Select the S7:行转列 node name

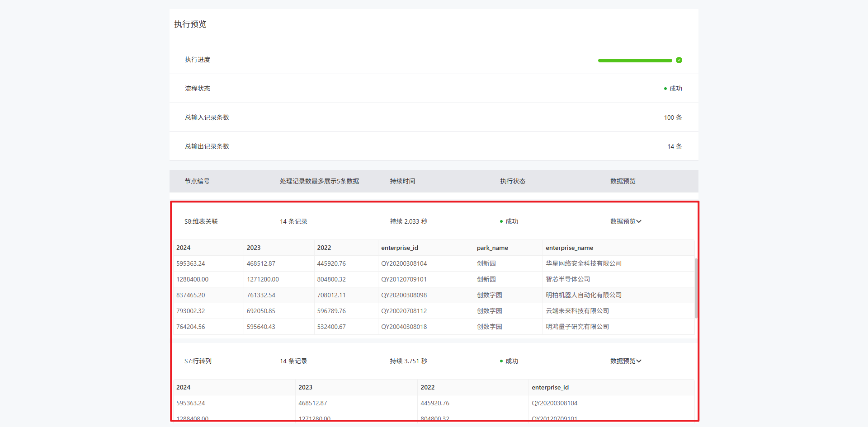tap(198, 361)
